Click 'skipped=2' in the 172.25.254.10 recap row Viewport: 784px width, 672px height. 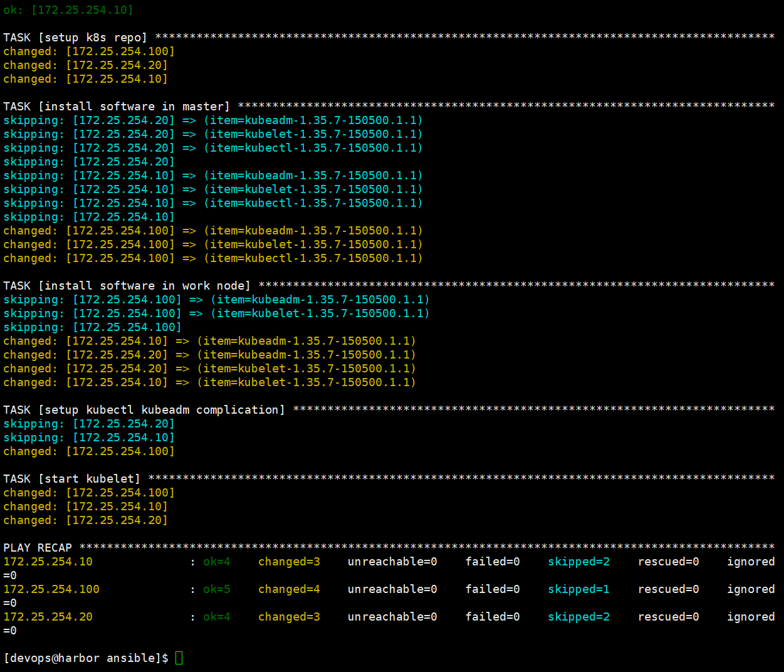(578, 562)
